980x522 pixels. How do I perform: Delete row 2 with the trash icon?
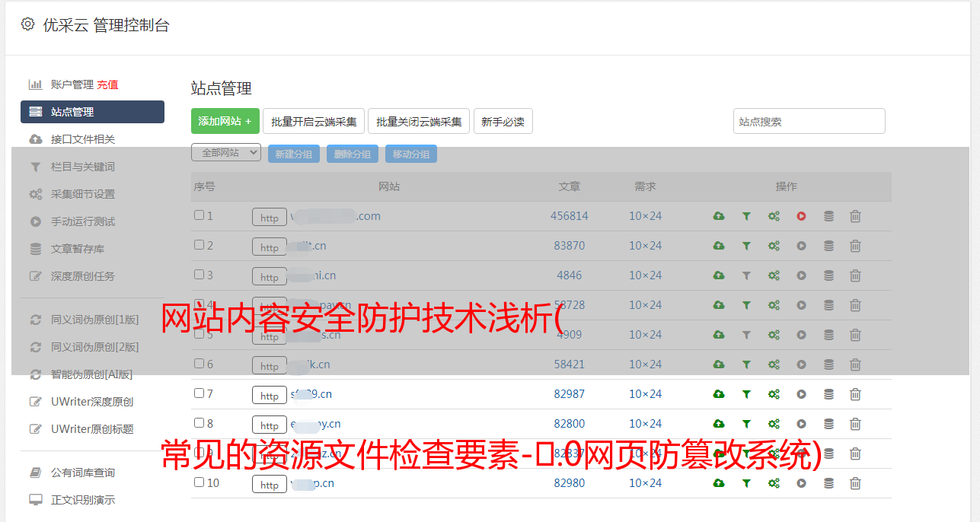coord(855,246)
